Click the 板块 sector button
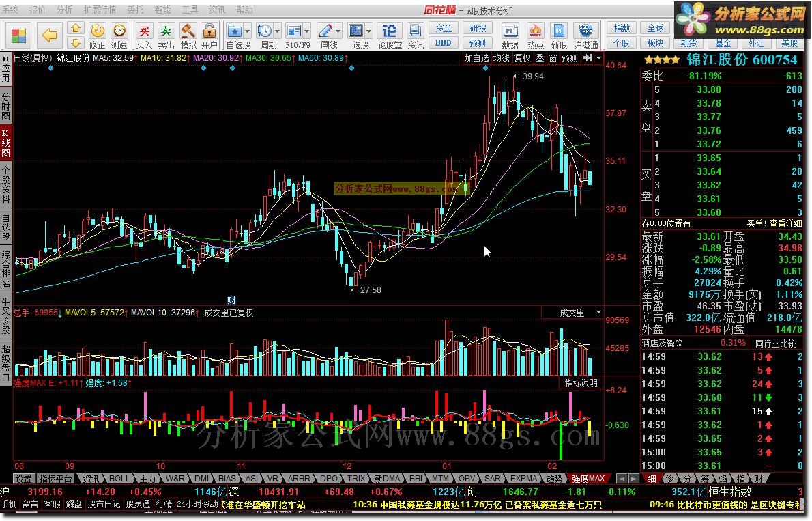 [x=655, y=42]
